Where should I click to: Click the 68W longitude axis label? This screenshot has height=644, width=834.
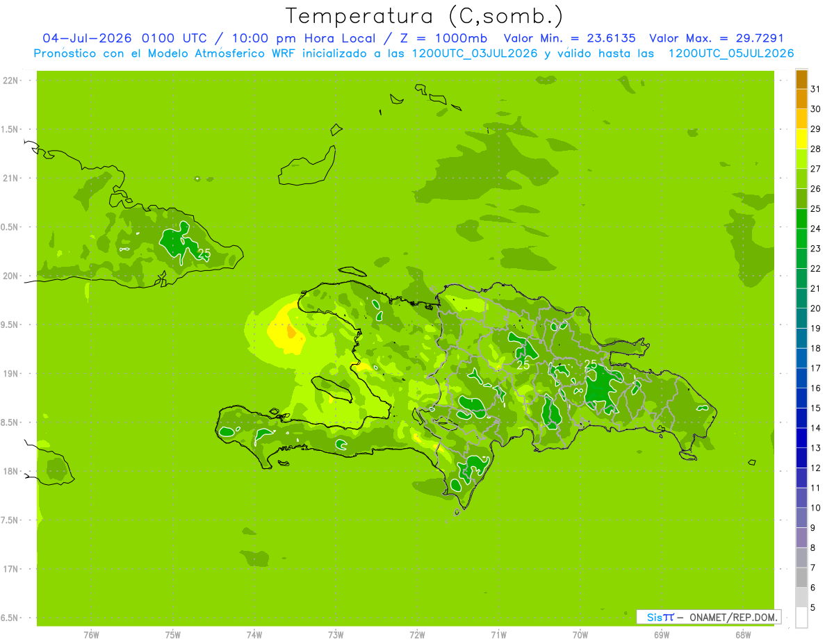pos(742,635)
